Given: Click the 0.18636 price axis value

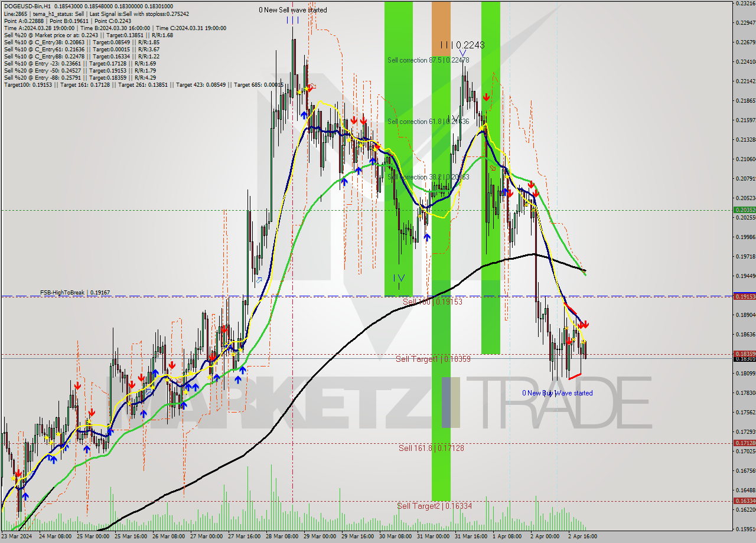Looking at the screenshot, I should pyautogui.click(x=745, y=335).
